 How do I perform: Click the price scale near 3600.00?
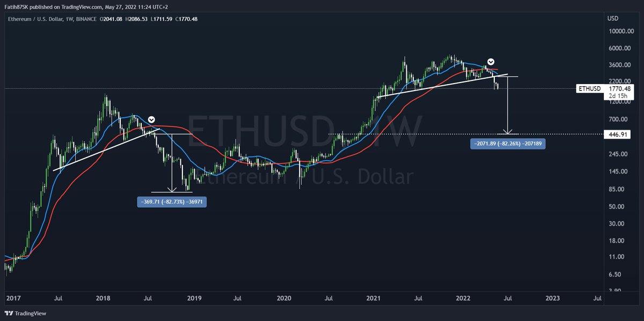point(620,65)
